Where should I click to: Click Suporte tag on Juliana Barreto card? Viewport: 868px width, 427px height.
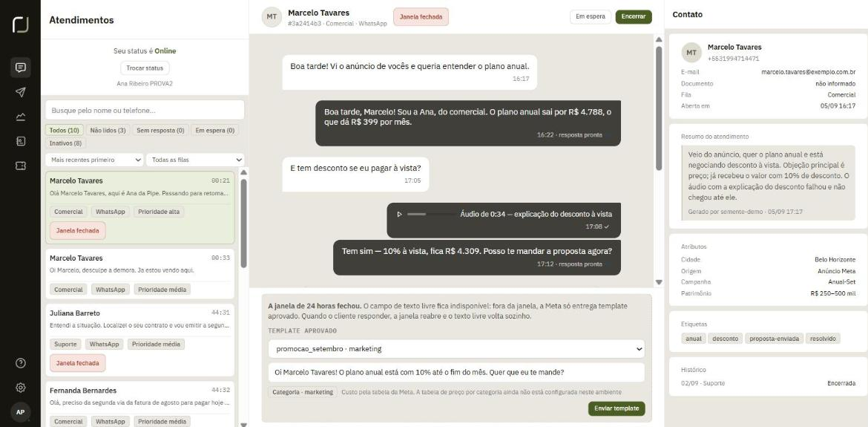[x=65, y=344]
